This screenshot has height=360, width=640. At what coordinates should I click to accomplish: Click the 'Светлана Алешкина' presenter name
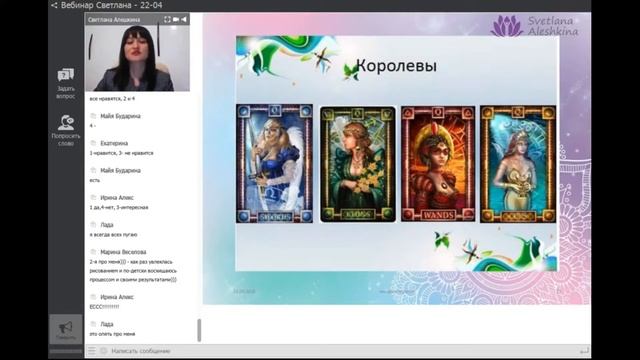114,20
